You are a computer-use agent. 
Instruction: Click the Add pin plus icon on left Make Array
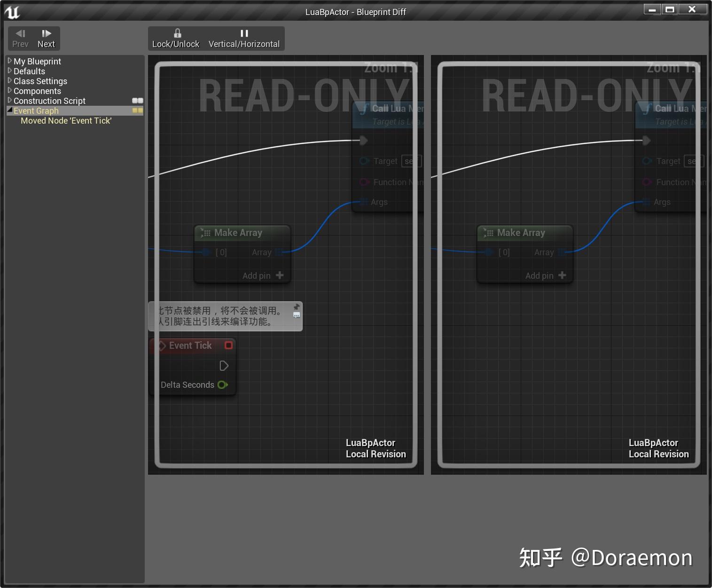[280, 275]
